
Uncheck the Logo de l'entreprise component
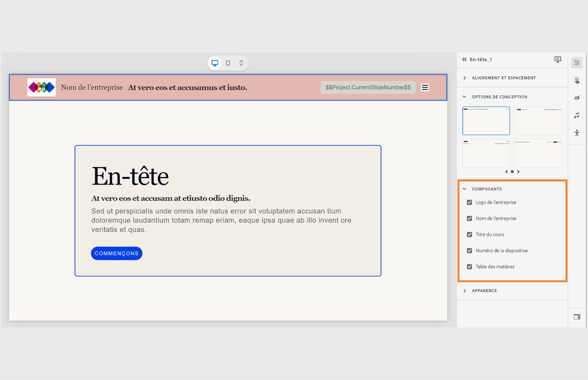(469, 202)
